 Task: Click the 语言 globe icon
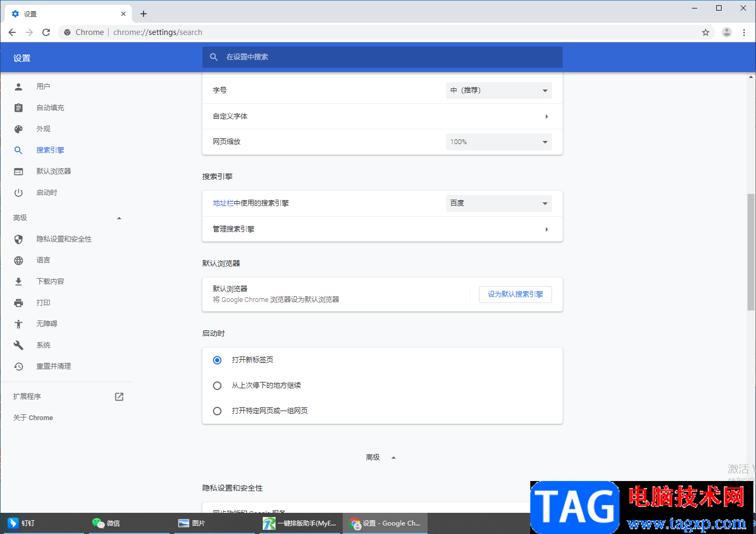[x=19, y=260]
